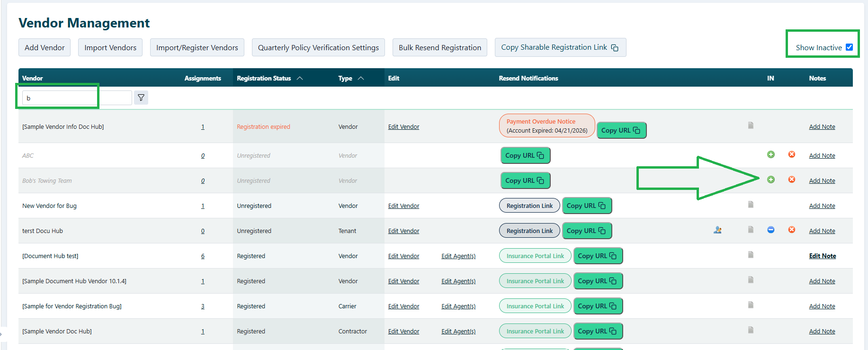Screen dimensions: 868x350
Task: Copy URL for [Sample for Vendor Registration Bug]
Action: [598, 306]
